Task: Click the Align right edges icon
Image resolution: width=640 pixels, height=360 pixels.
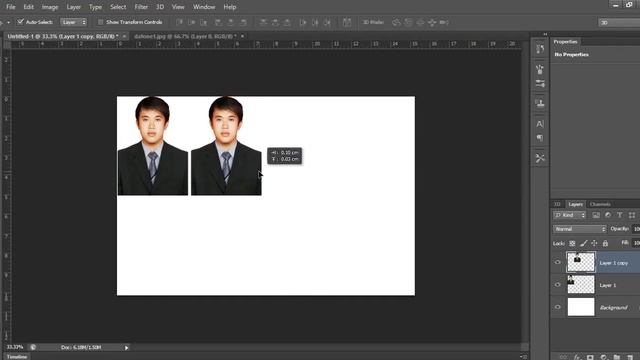Action: click(x=243, y=22)
